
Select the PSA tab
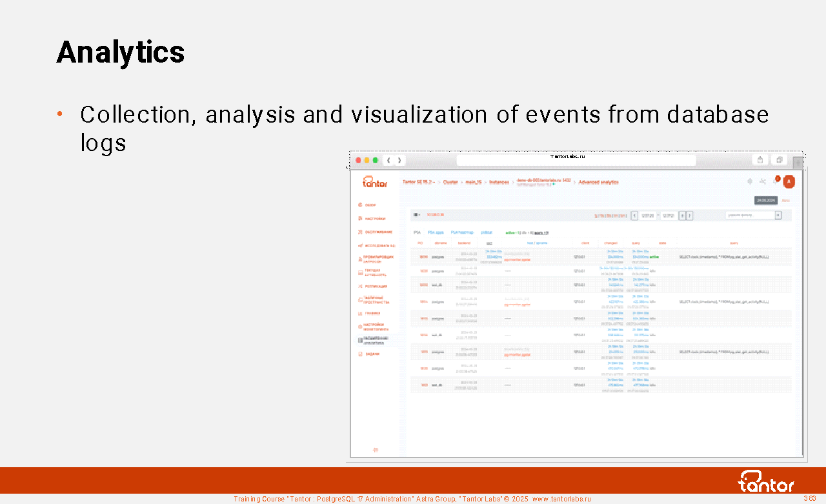[417, 232]
